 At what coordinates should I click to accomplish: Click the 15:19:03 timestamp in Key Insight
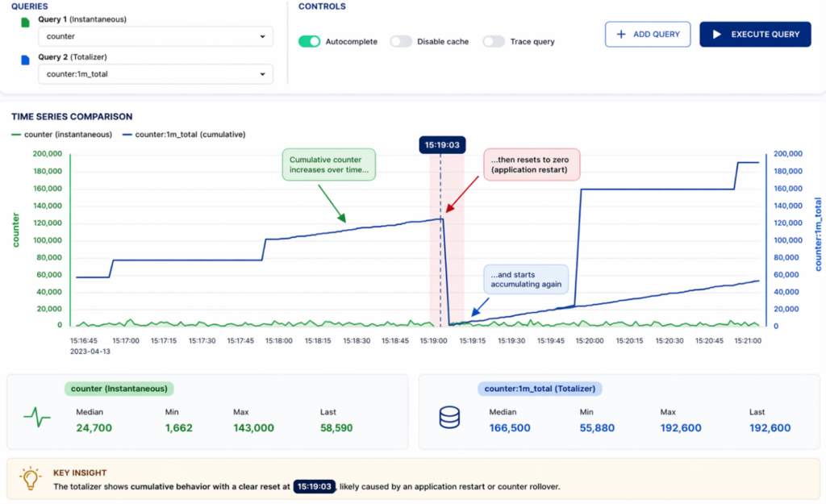(314, 487)
